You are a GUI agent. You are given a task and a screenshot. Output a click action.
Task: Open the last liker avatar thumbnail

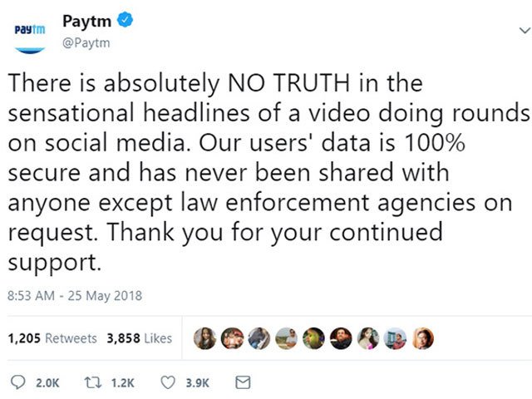[423, 338]
